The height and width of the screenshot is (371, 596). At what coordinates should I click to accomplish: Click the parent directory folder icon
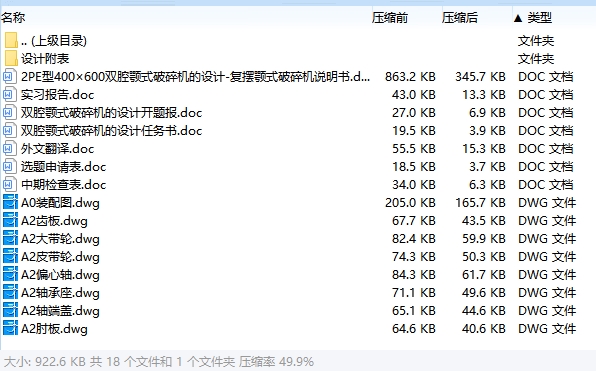(x=11, y=40)
